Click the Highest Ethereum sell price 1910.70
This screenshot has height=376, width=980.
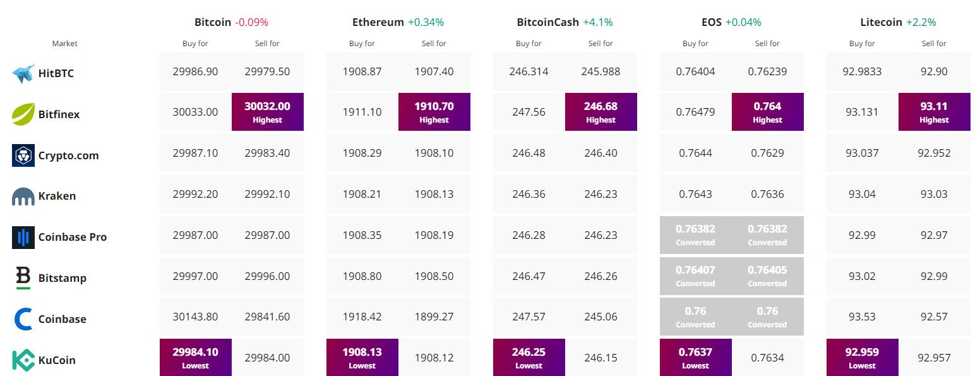(434, 112)
